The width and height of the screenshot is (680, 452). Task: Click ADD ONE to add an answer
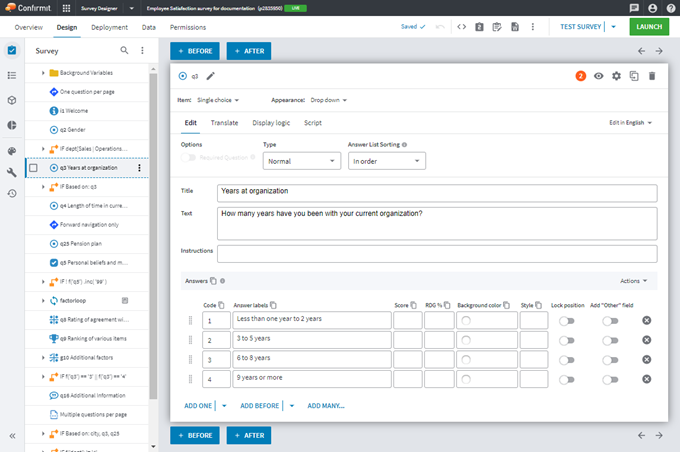pos(198,406)
